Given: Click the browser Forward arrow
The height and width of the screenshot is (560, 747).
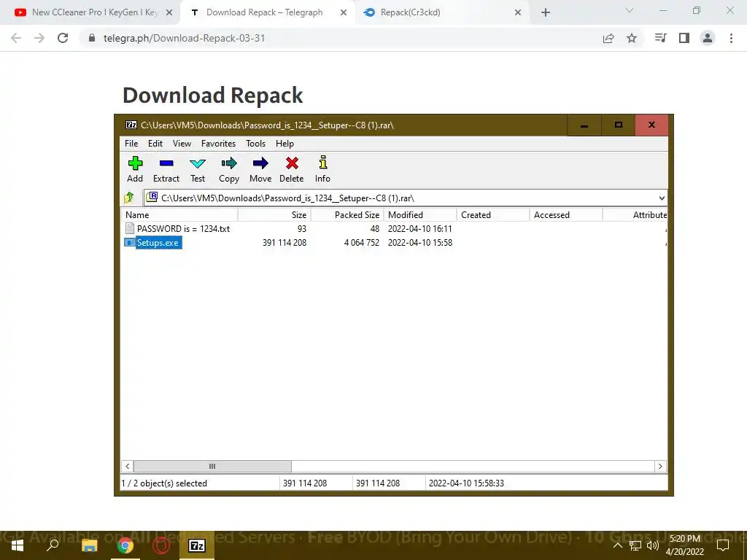Looking at the screenshot, I should pyautogui.click(x=39, y=38).
